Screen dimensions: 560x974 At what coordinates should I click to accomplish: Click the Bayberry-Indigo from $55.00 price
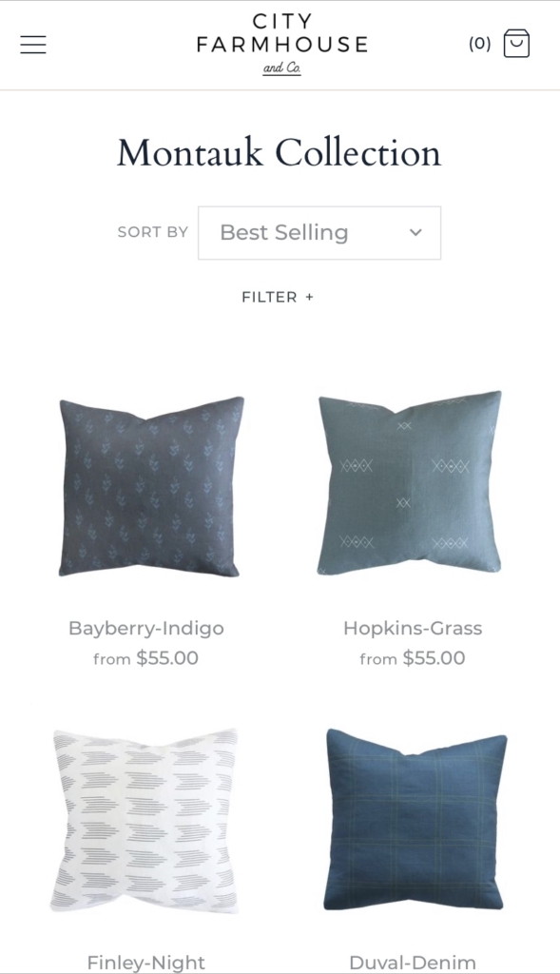pos(145,658)
